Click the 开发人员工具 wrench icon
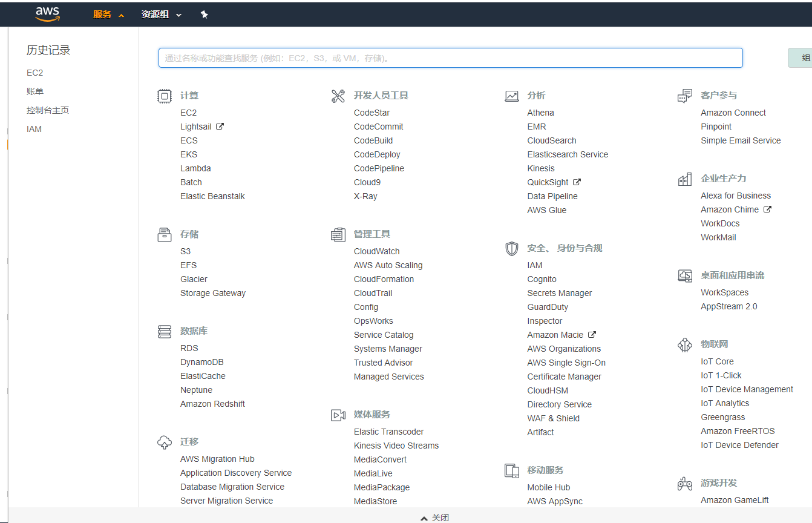 (338, 96)
